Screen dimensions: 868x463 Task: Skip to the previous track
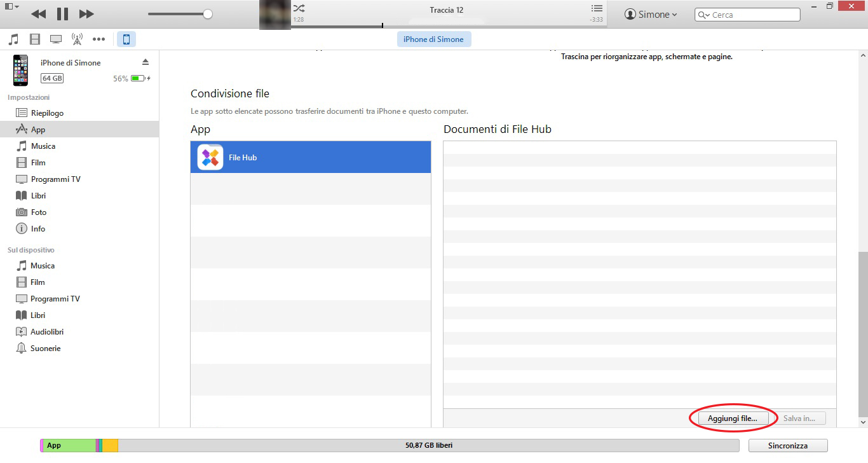coord(38,14)
